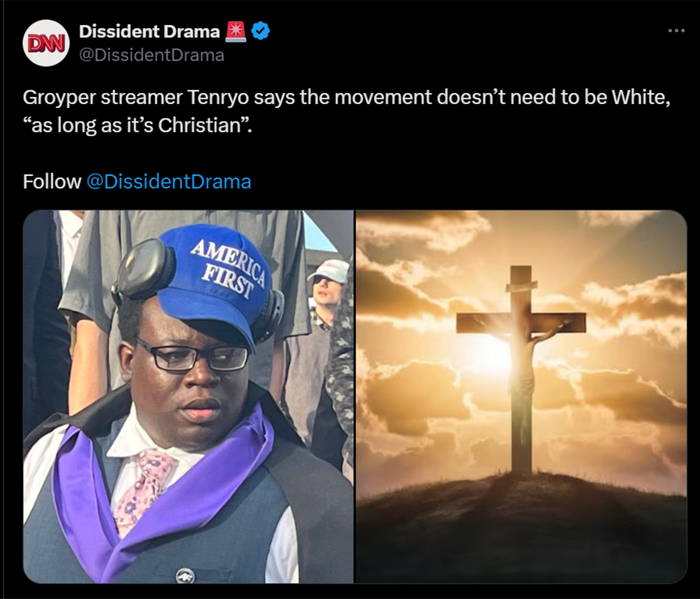Click the red siren emoji beside the name
700x599 pixels.
coord(235,31)
